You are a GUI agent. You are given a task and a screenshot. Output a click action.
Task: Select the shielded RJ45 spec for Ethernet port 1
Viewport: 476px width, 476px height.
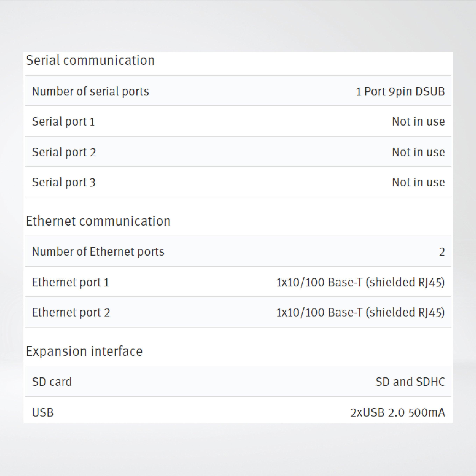pyautogui.click(x=361, y=282)
